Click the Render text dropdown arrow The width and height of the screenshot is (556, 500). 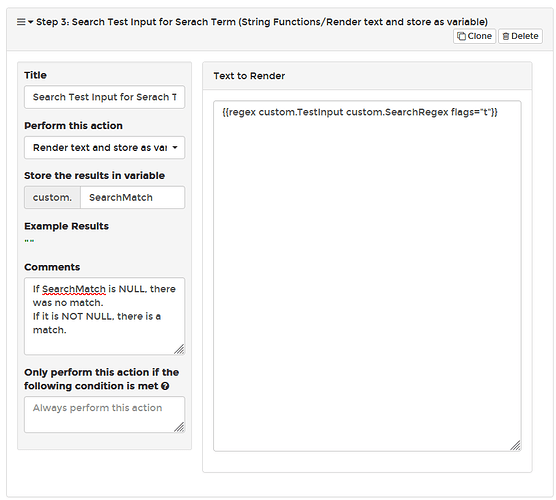pos(175,148)
